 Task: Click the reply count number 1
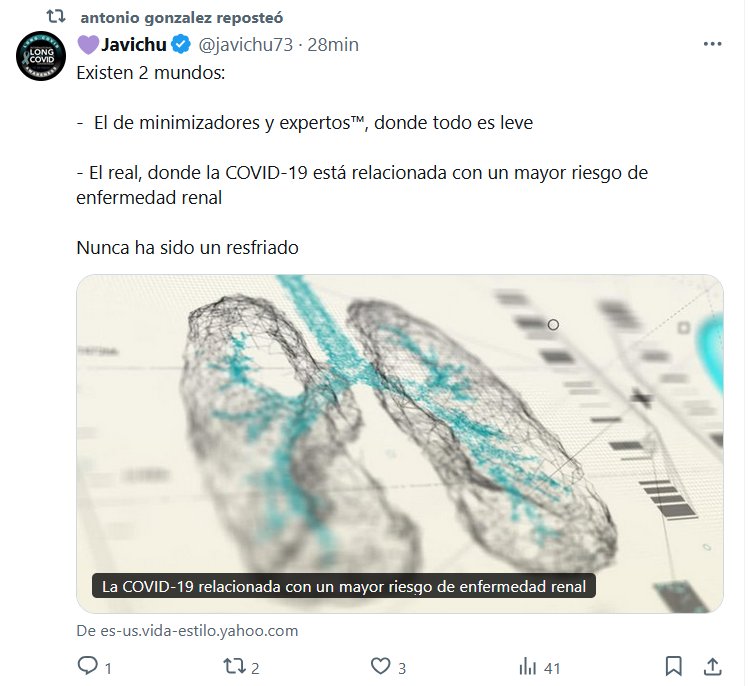point(108,668)
